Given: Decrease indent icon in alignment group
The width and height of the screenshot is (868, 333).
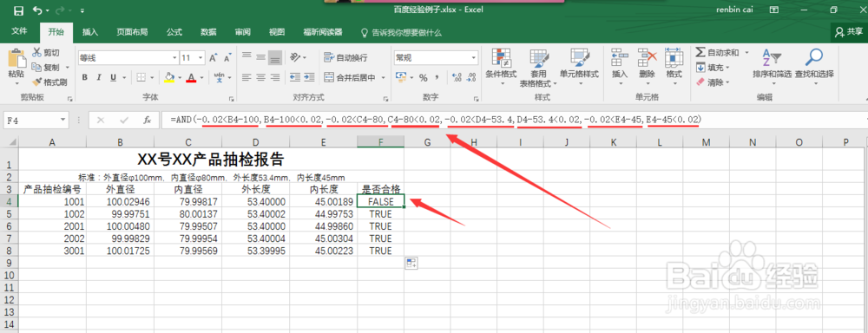Looking at the screenshot, I should (x=295, y=77).
